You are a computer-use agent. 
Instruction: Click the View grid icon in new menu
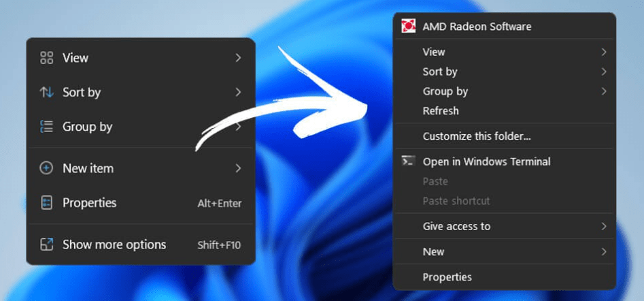47,58
